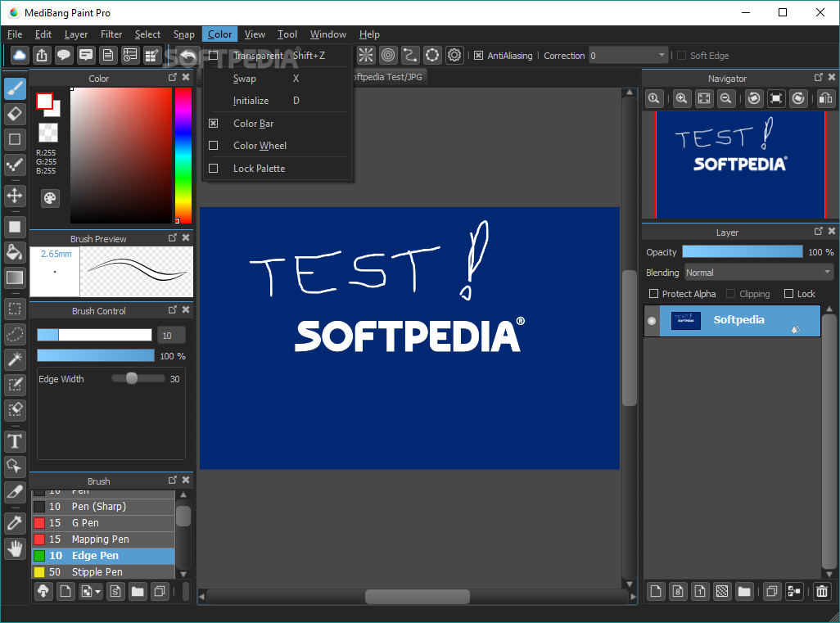
Task: Select the Eyedropper tool
Action: (x=15, y=523)
